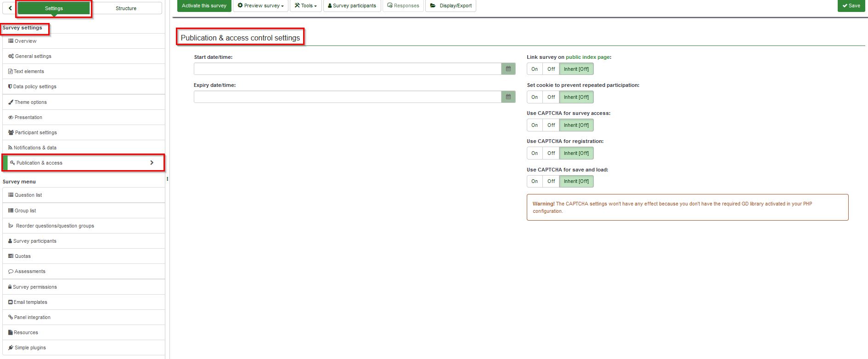Click the Email templates envelope icon

coord(10,302)
